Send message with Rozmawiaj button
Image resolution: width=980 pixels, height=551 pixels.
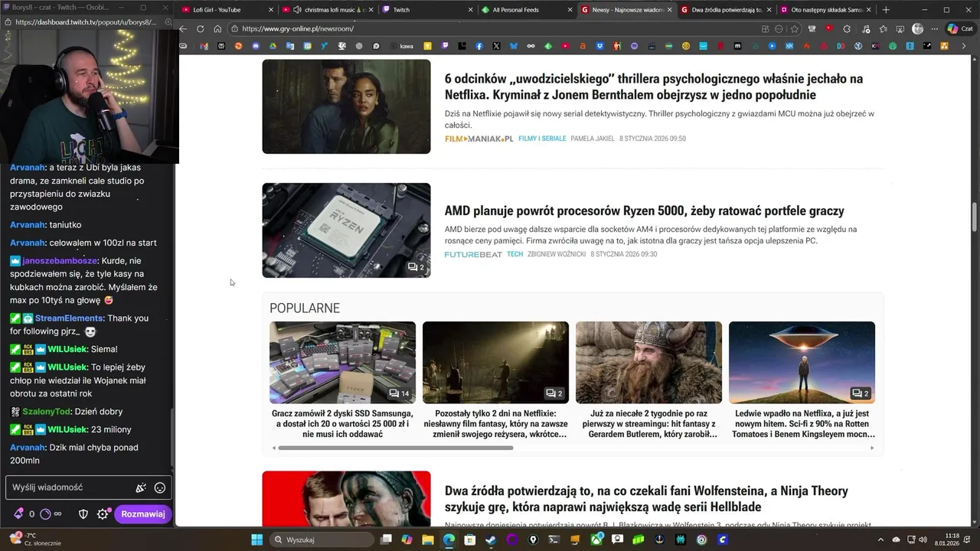click(143, 514)
